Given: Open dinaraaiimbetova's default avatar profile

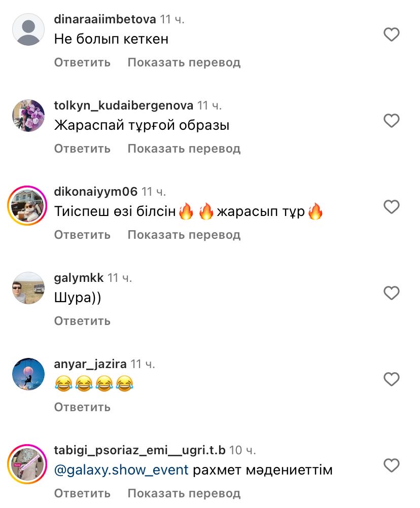Looking at the screenshot, I should point(28,29).
